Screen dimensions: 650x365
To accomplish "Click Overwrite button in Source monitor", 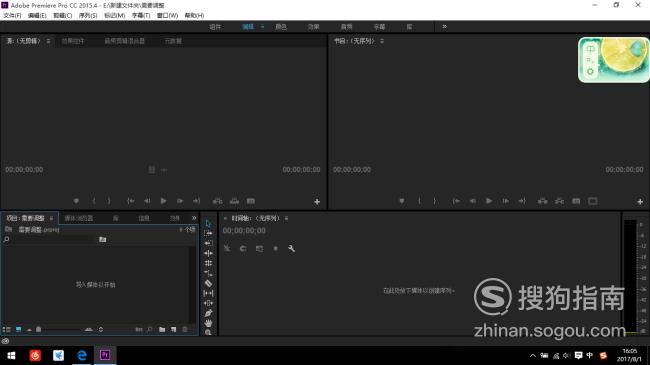I will click(x=234, y=201).
